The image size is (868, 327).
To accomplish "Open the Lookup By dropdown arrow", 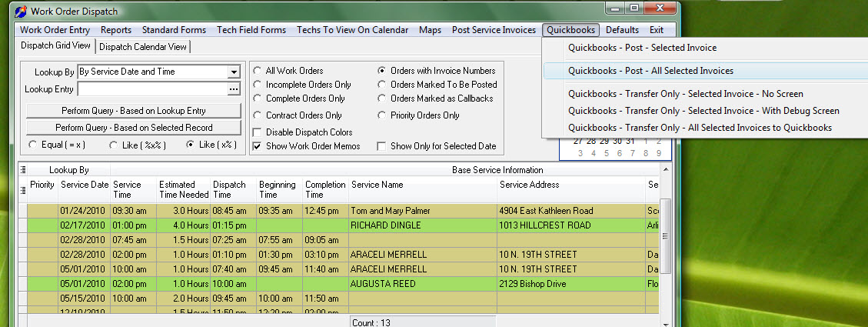I will 234,72.
